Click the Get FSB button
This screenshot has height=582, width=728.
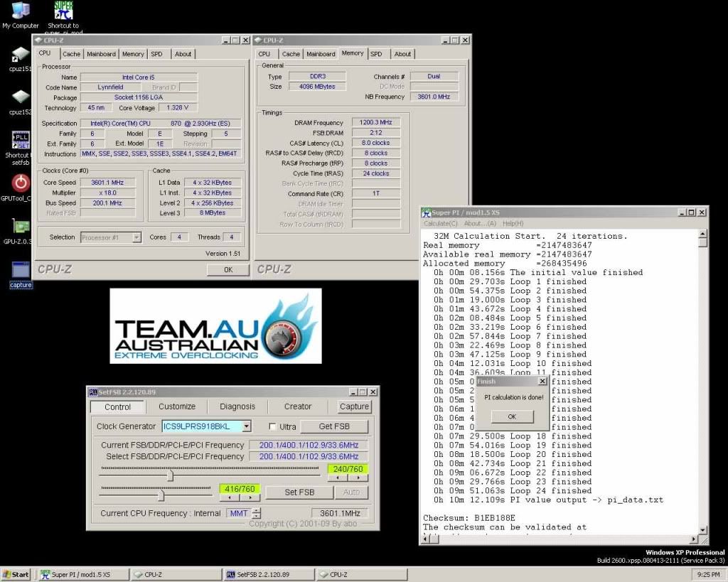click(334, 426)
